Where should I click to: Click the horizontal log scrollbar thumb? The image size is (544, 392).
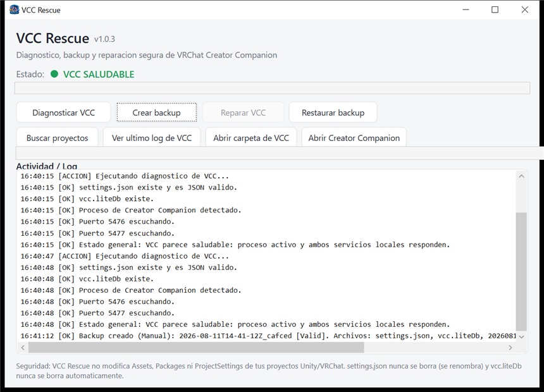[196, 347]
